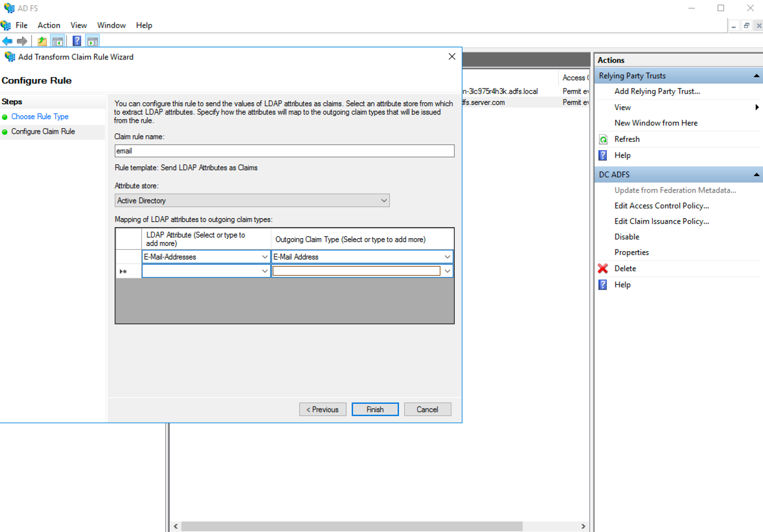The width and height of the screenshot is (763, 532).
Task: Click the Help icon under DC ADFS
Action: pos(603,284)
